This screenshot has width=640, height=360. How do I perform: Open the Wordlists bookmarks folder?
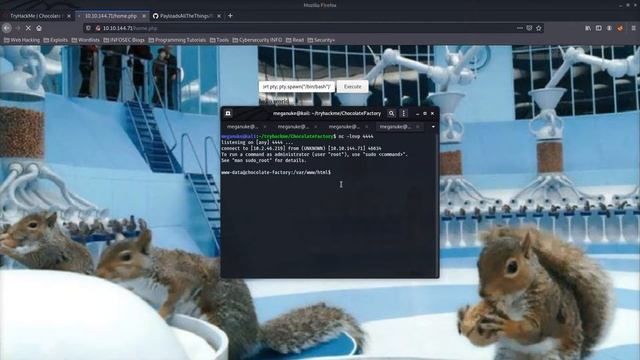click(86, 40)
